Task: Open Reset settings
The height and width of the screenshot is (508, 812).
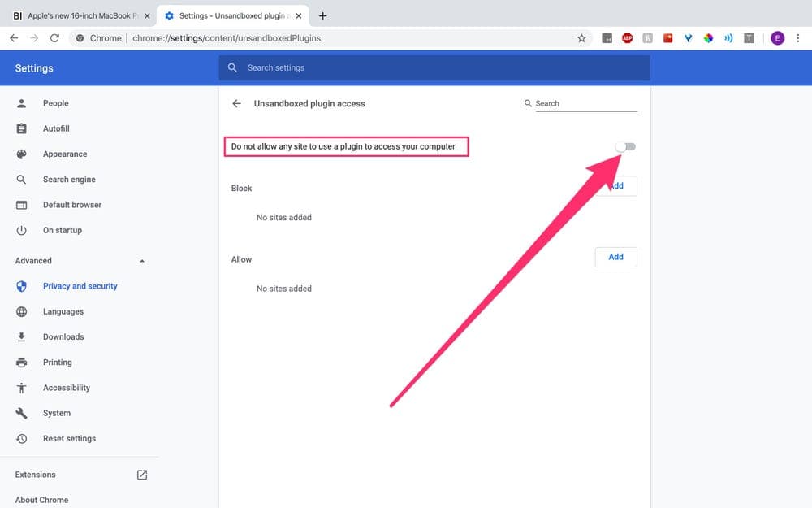Action: [x=69, y=439]
